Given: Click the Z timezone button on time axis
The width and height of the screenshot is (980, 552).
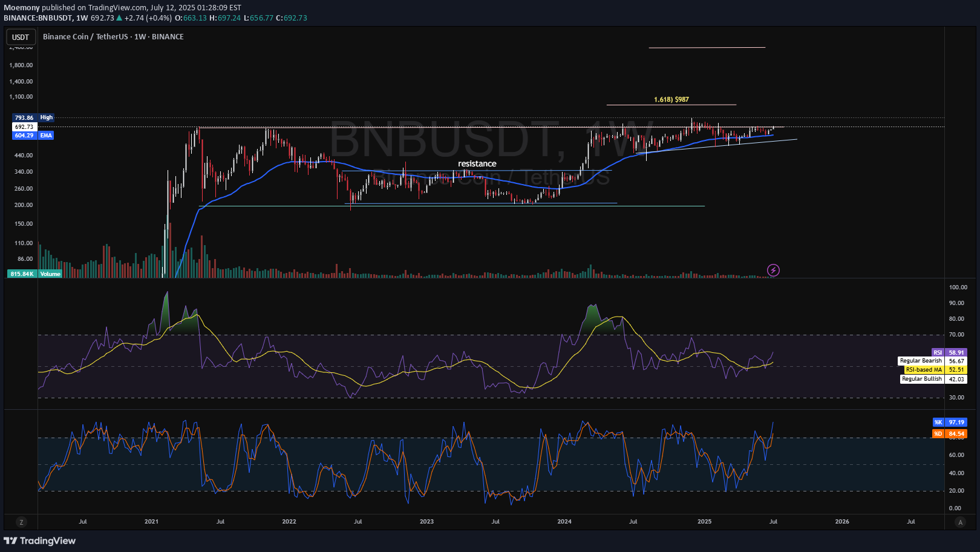Looking at the screenshot, I should [x=21, y=522].
